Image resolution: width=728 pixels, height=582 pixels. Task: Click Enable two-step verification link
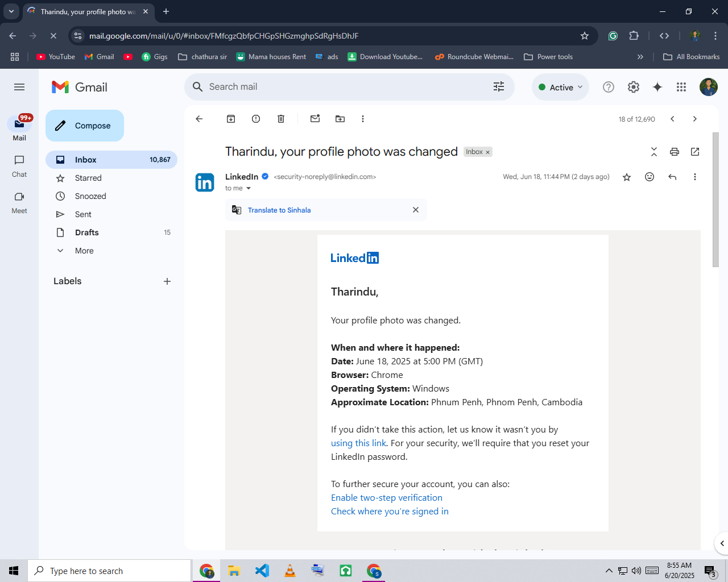point(387,498)
